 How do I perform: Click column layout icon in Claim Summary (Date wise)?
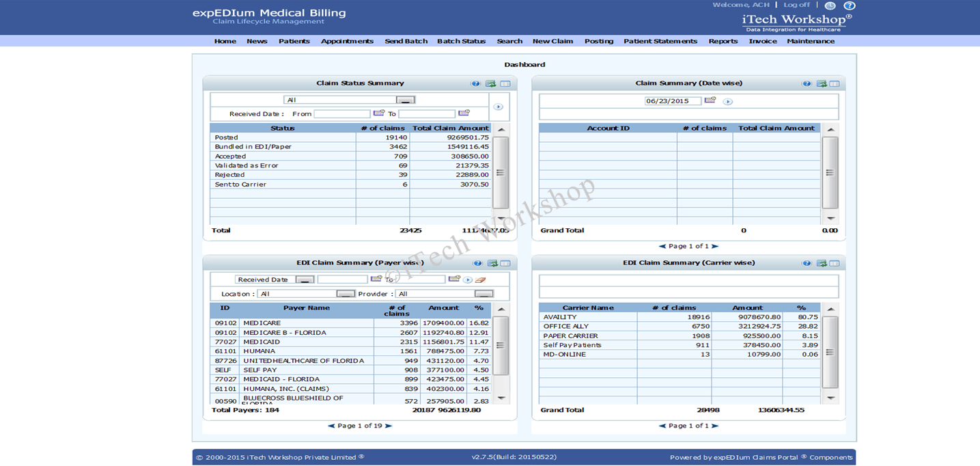[835, 83]
